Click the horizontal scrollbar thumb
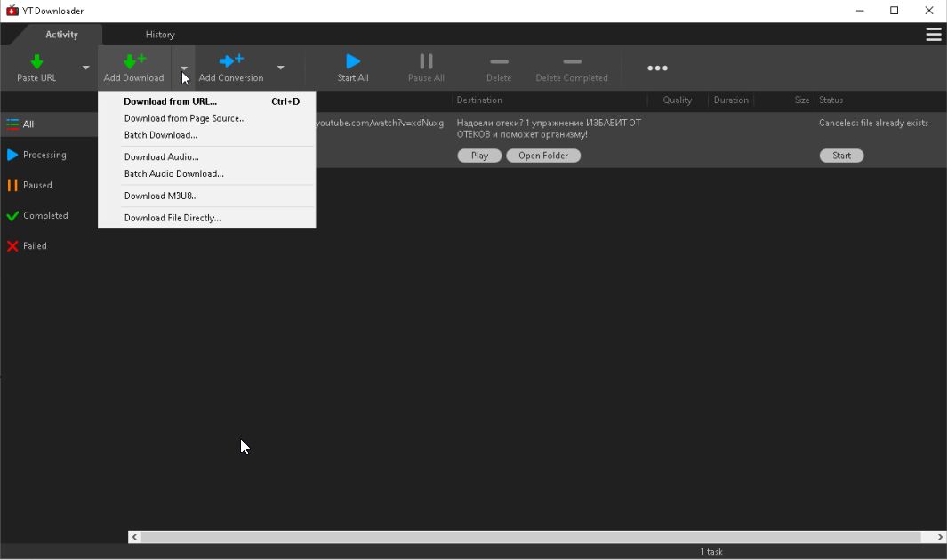 (x=531, y=537)
